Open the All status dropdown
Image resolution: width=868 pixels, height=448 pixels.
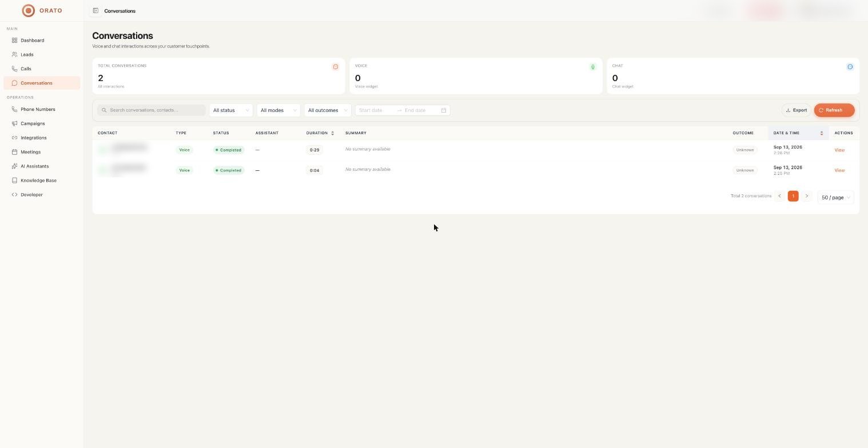(231, 110)
